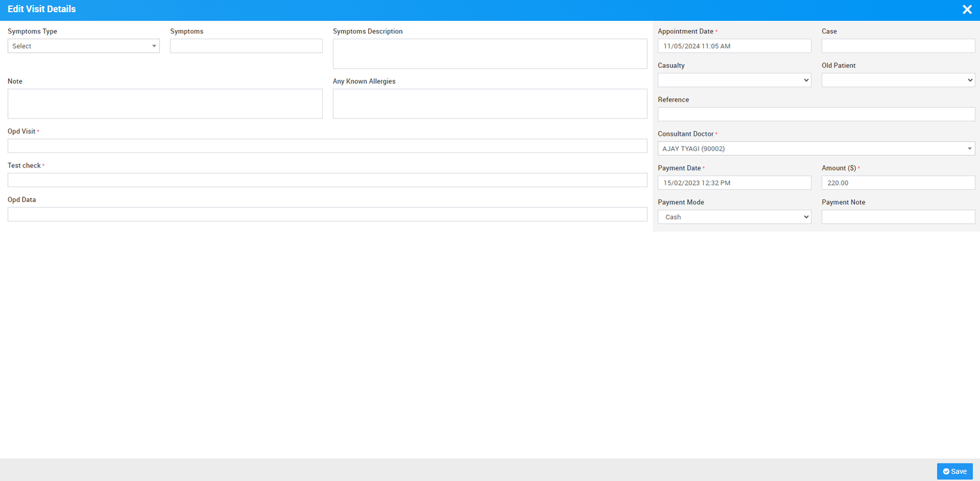The width and height of the screenshot is (980, 481).
Task: Change the Payment Mode dropdown
Action: (x=734, y=217)
